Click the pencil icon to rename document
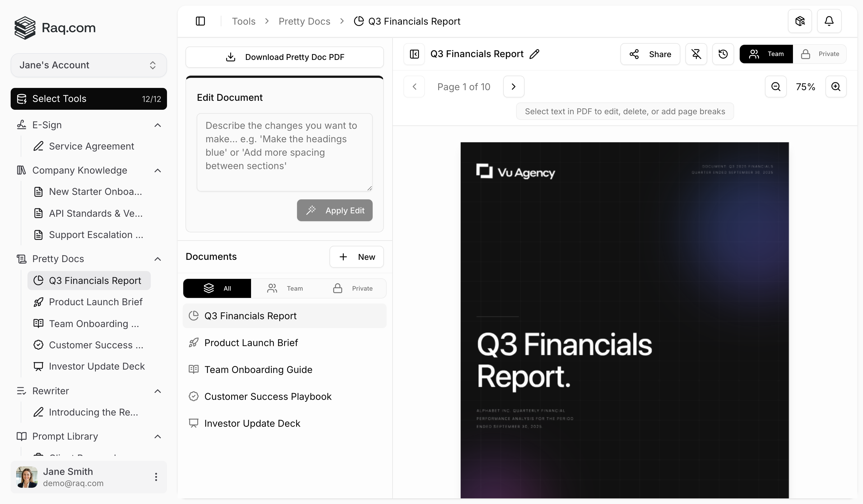 pyautogui.click(x=534, y=54)
